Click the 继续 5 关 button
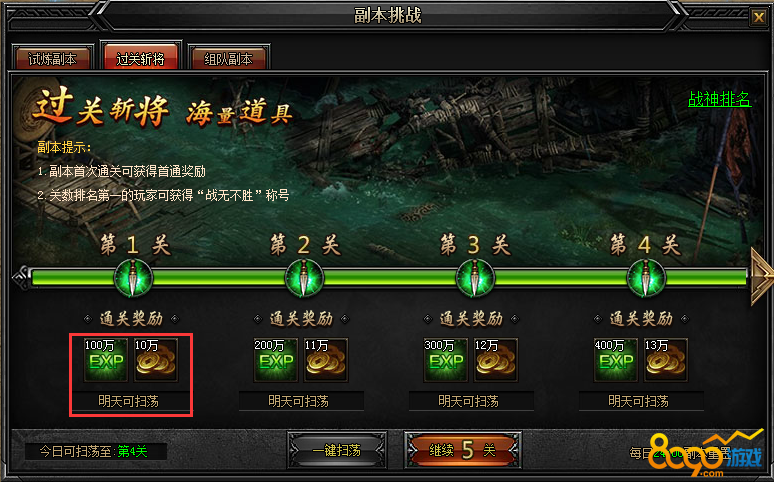This screenshot has width=774, height=482. point(462,449)
